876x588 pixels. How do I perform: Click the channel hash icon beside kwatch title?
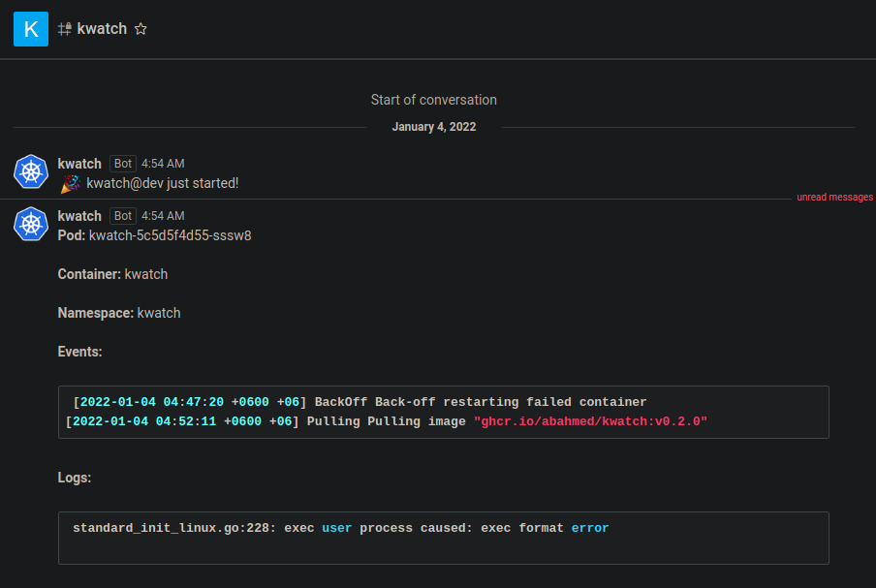point(65,29)
